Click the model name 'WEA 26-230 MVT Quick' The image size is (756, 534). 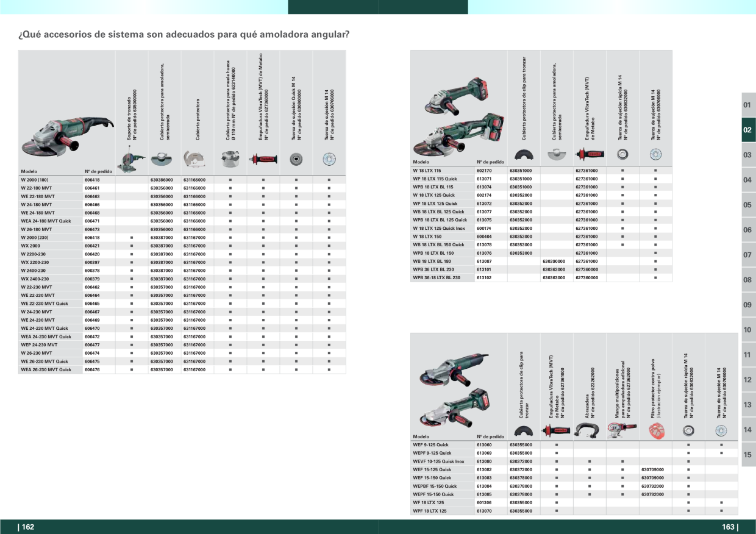pyautogui.click(x=46, y=369)
